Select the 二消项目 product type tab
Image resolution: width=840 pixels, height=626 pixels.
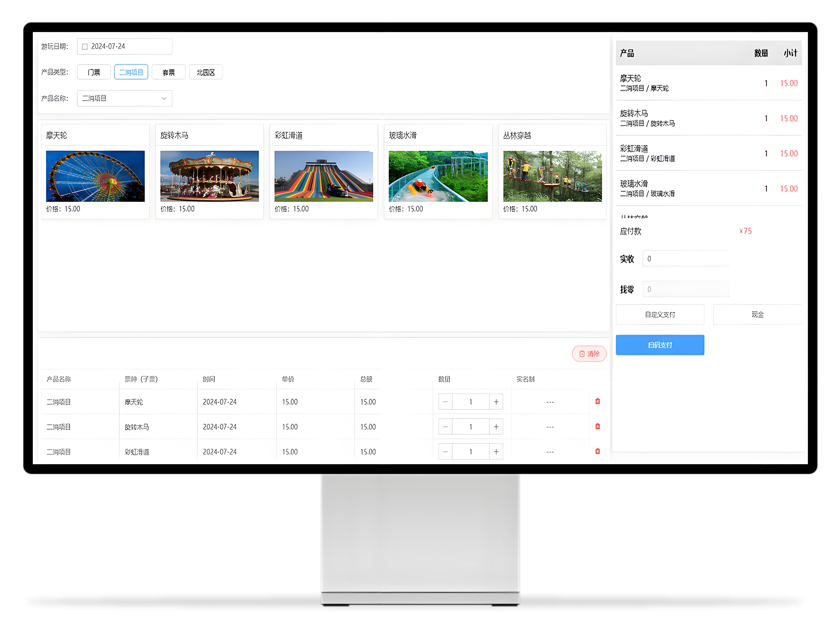[x=131, y=72]
